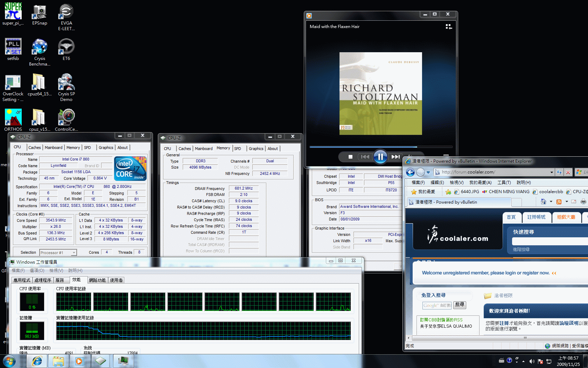
Task: Switch to Caches tab in left CPU-Z
Action: [x=34, y=148]
